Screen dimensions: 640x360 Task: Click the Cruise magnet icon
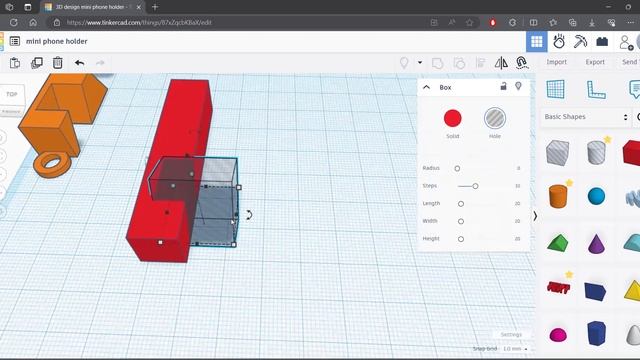[522, 62]
